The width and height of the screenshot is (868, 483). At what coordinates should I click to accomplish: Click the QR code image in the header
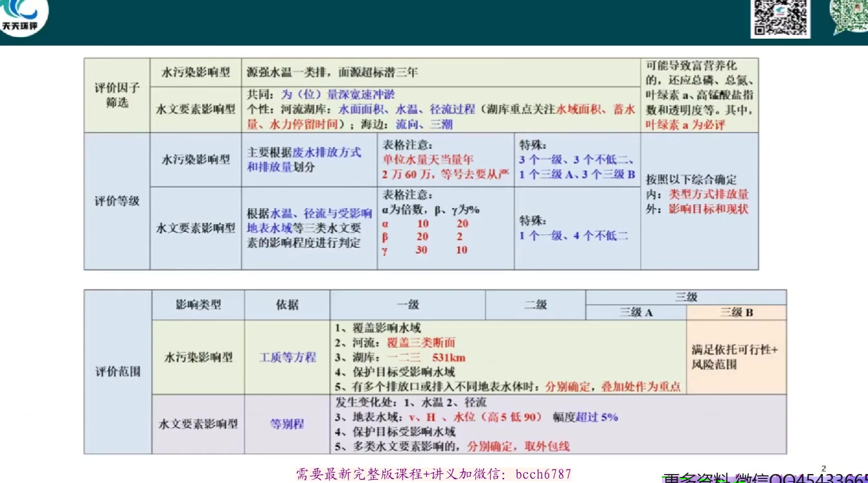(x=780, y=18)
